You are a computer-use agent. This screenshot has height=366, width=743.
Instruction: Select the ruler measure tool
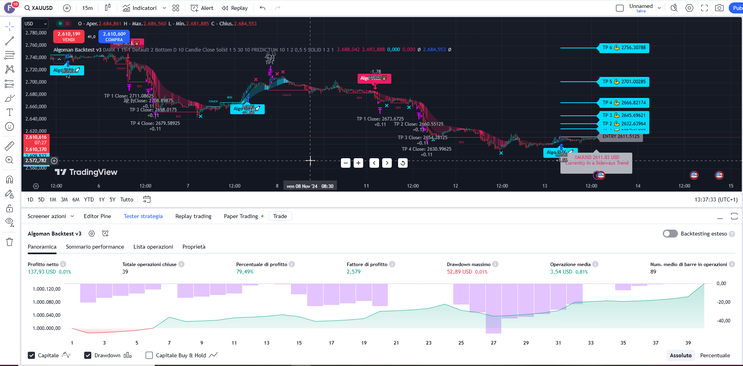[9, 146]
